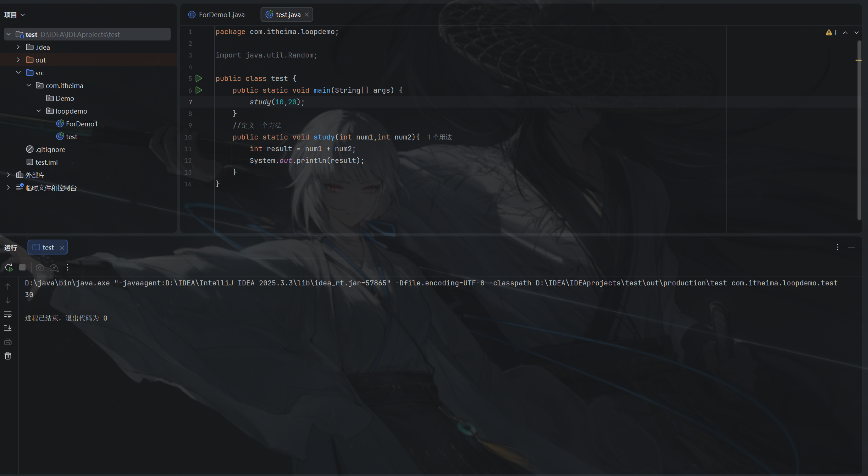
Task: Expand the out folder
Action: coord(18,60)
